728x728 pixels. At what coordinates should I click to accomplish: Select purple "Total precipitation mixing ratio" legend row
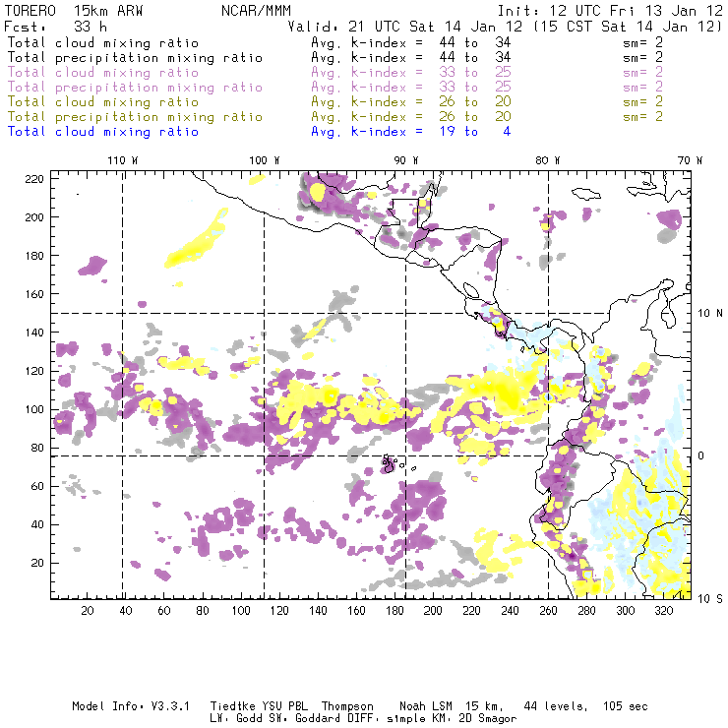(x=135, y=88)
